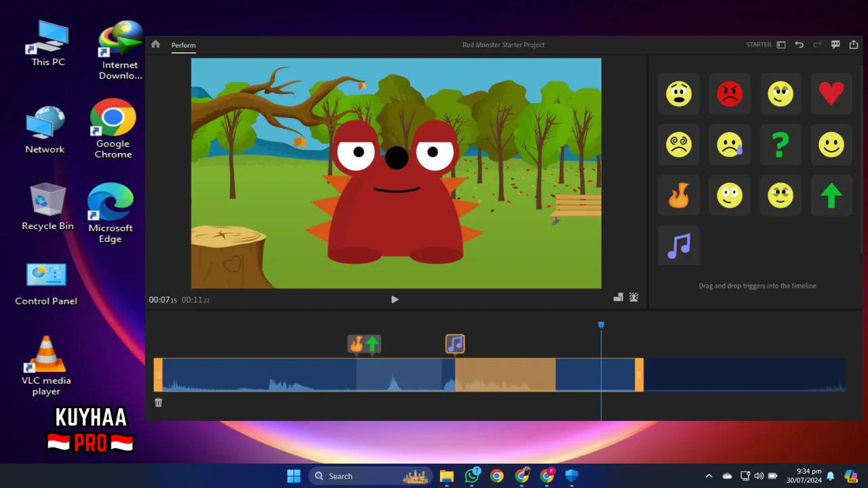Redo the last action

coord(817,45)
